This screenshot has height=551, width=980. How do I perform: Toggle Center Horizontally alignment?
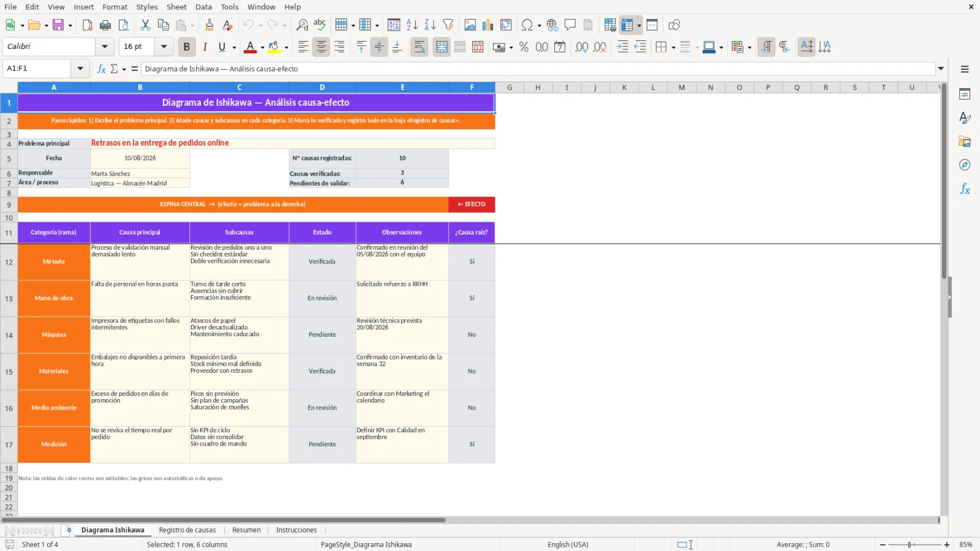click(x=321, y=47)
